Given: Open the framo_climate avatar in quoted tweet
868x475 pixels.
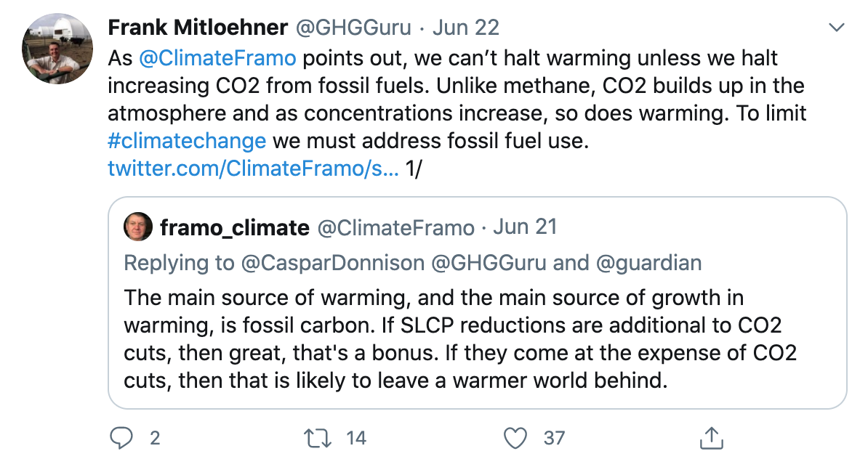Looking at the screenshot, I should tap(138, 227).
